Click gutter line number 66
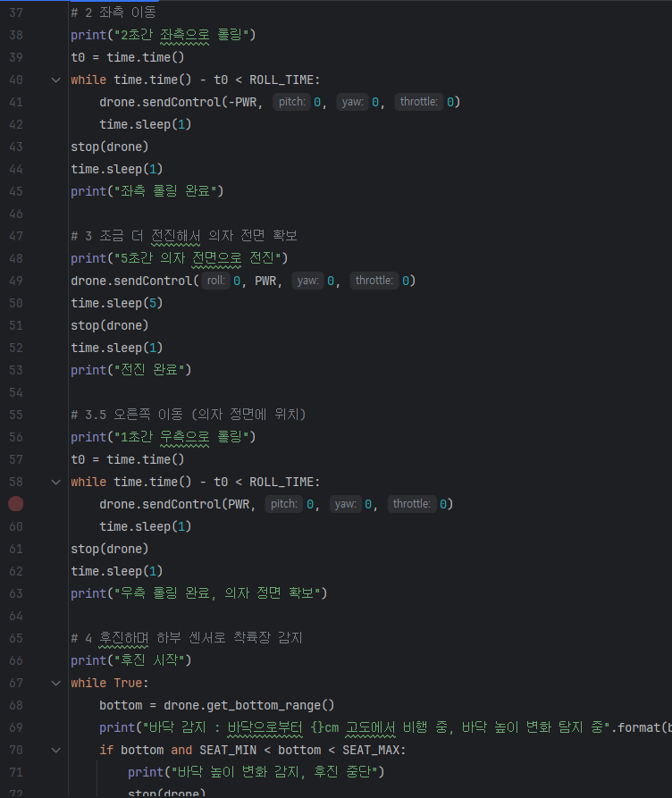 [16, 660]
